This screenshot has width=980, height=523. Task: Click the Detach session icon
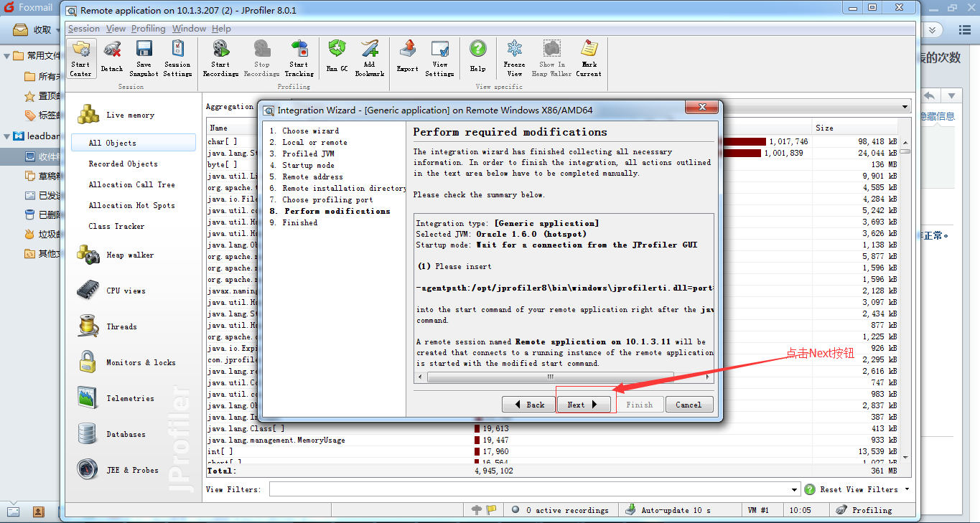[111, 57]
